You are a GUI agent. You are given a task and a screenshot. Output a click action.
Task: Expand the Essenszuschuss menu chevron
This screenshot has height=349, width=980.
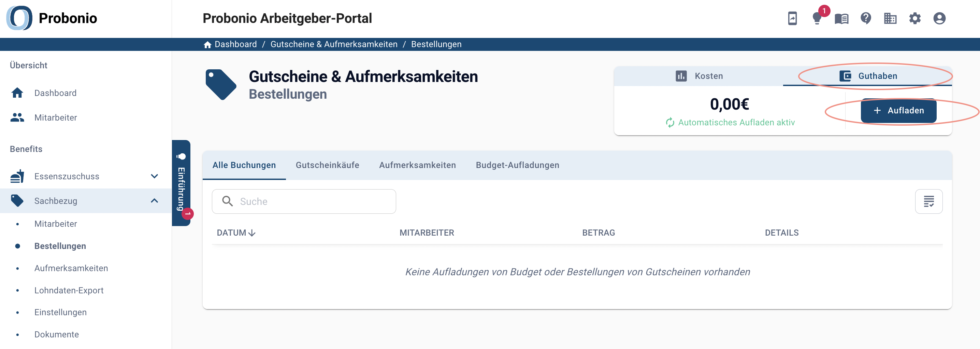pos(154,176)
